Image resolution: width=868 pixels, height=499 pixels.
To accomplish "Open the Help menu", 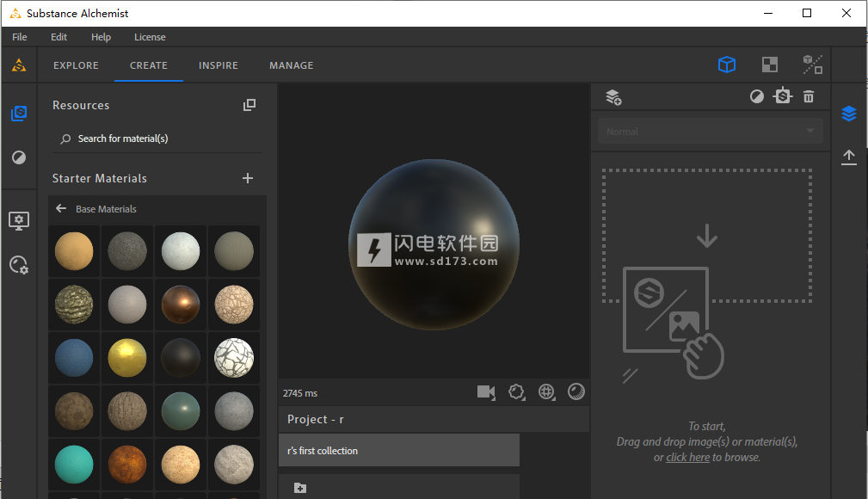I will click(101, 37).
